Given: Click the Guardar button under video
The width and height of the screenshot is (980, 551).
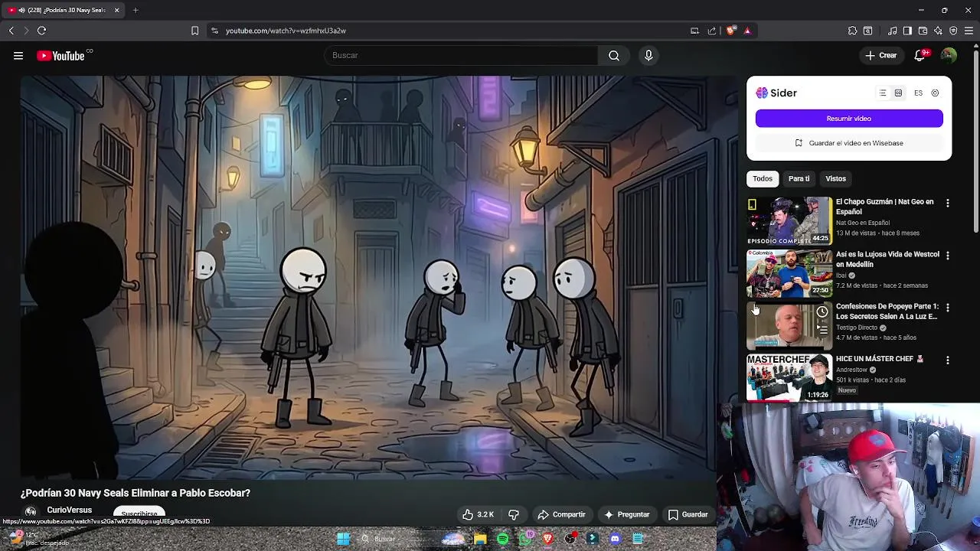Looking at the screenshot, I should tap(688, 514).
